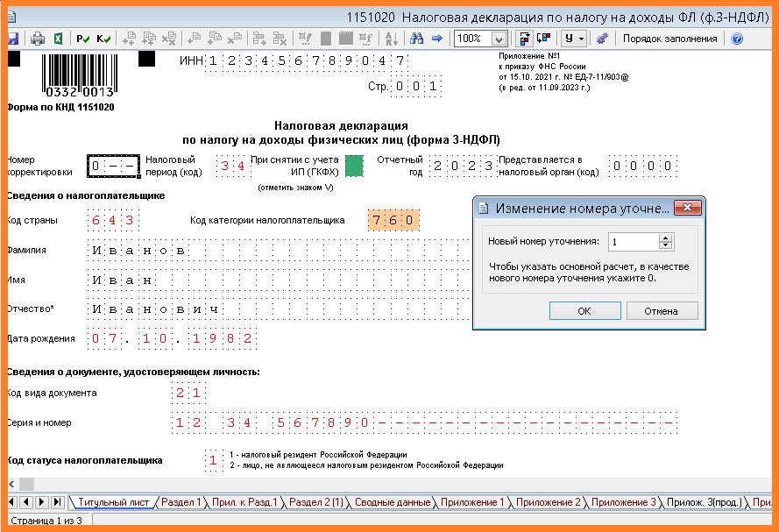Click horizontal scrollbar left arrow
The image size is (779, 532).
[12, 484]
